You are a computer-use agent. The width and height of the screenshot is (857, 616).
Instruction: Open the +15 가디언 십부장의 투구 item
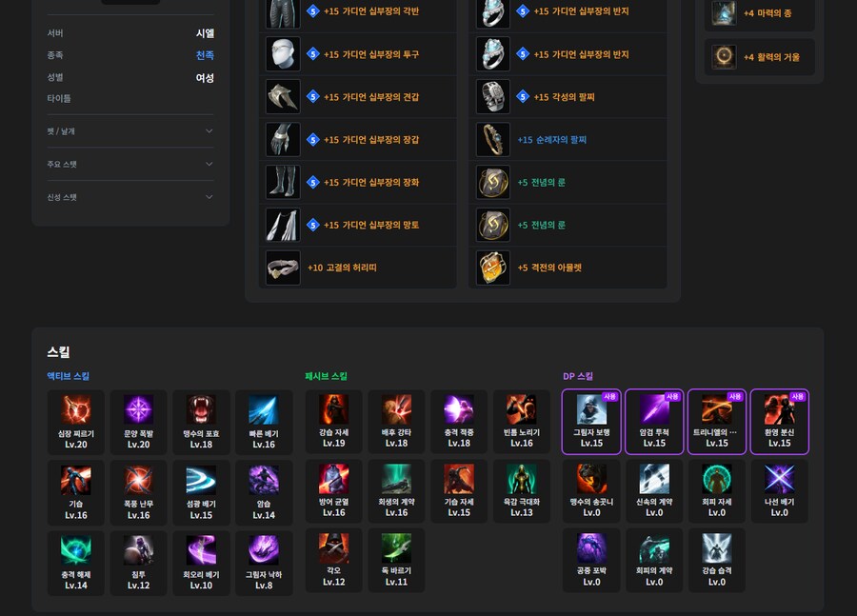tap(358, 54)
